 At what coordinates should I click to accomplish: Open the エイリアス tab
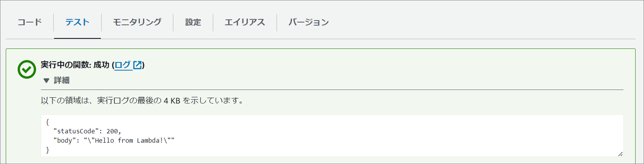[x=245, y=22]
